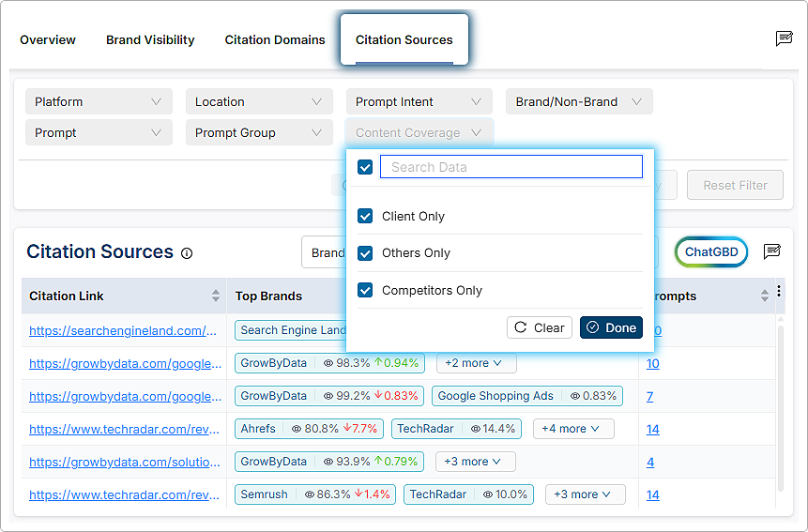Expand the Prompt Intent dropdown
Viewport: 808px width, 532px height.
click(x=419, y=101)
